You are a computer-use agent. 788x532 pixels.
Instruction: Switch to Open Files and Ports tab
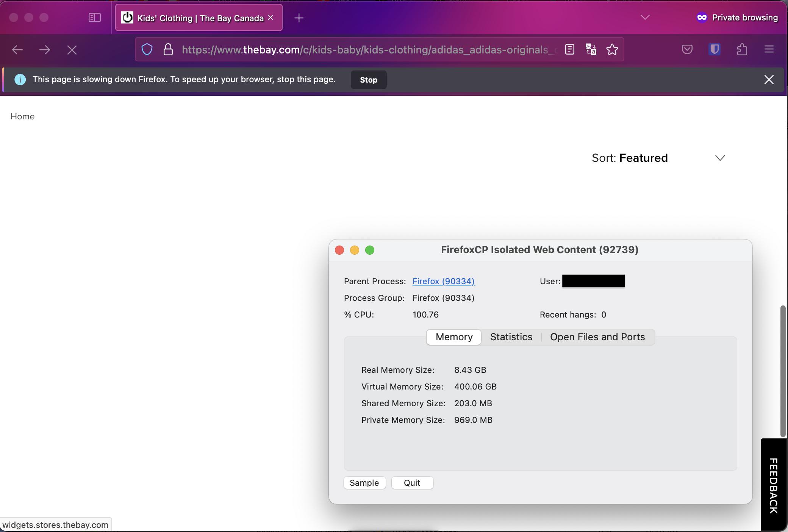pyautogui.click(x=597, y=337)
